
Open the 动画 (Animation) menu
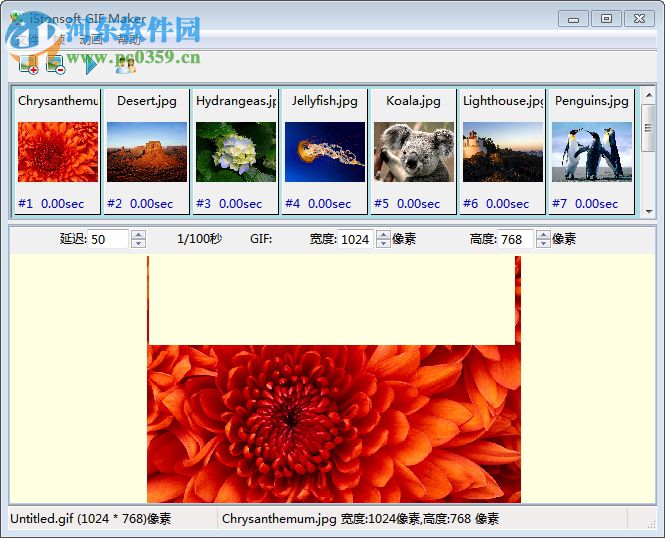coord(91,40)
